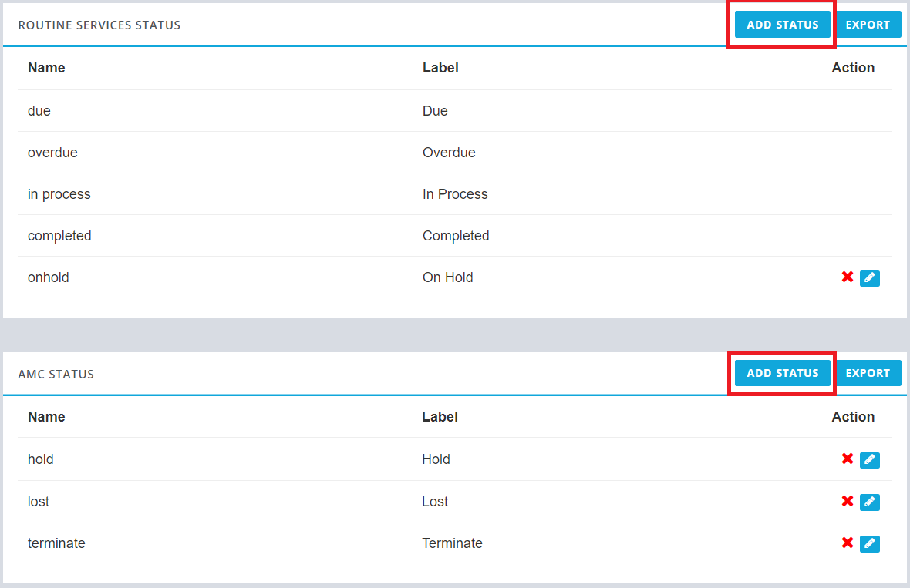Viewport: 910px width, 588px height.
Task: Select the On Hold label cell
Action: [x=448, y=277]
